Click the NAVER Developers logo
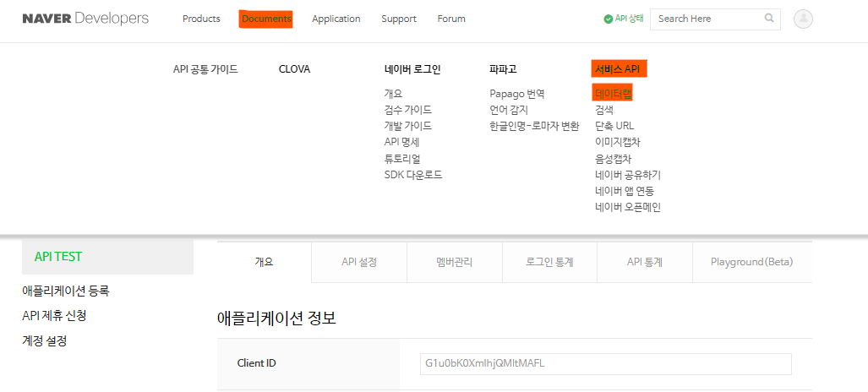Viewport: 868px width, 392px height. 85,19
